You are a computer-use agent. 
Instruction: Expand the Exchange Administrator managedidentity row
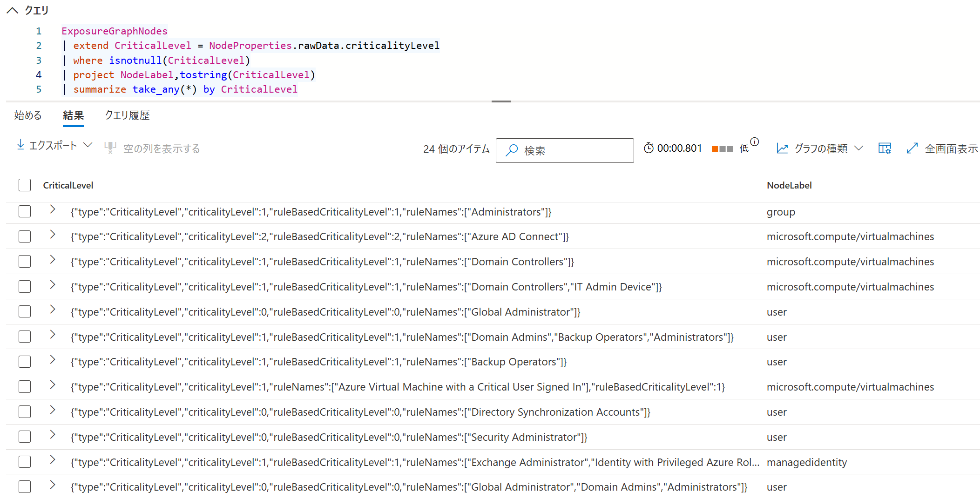coord(53,460)
